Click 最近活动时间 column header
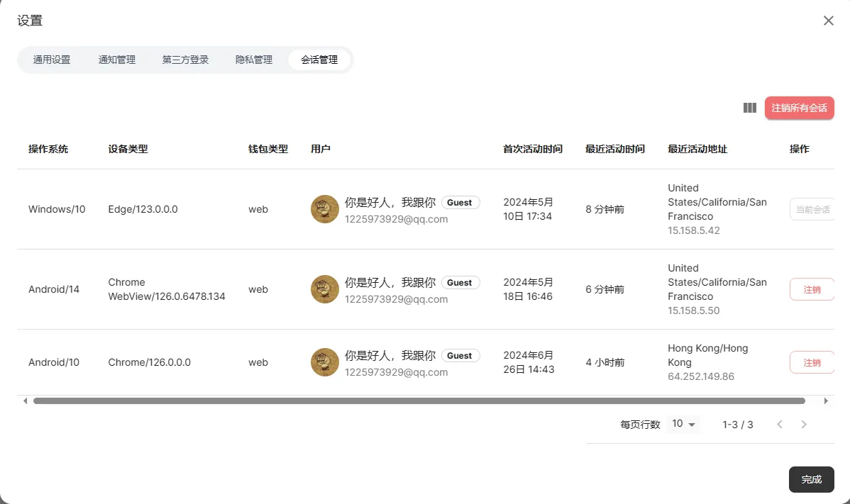The image size is (850, 504). click(615, 149)
